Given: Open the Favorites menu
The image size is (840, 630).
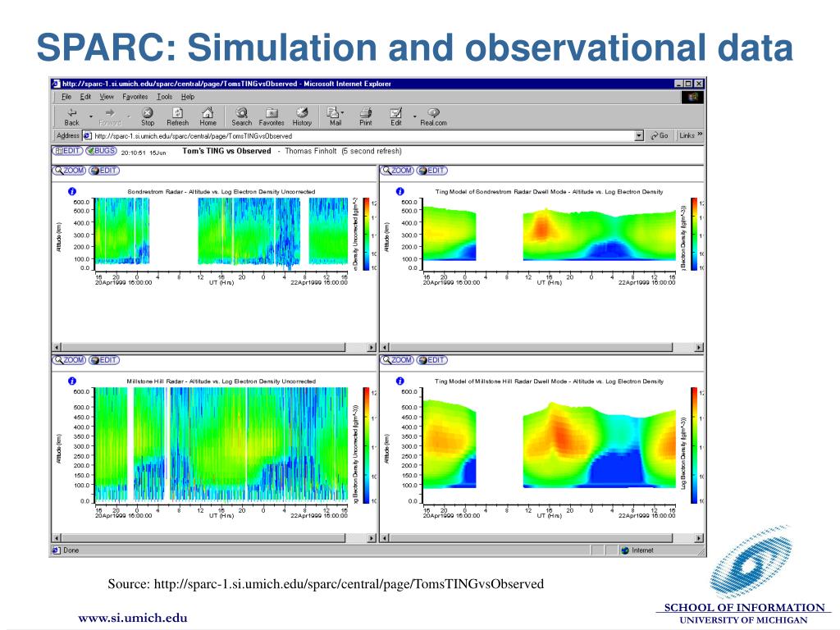Looking at the screenshot, I should 135,97.
